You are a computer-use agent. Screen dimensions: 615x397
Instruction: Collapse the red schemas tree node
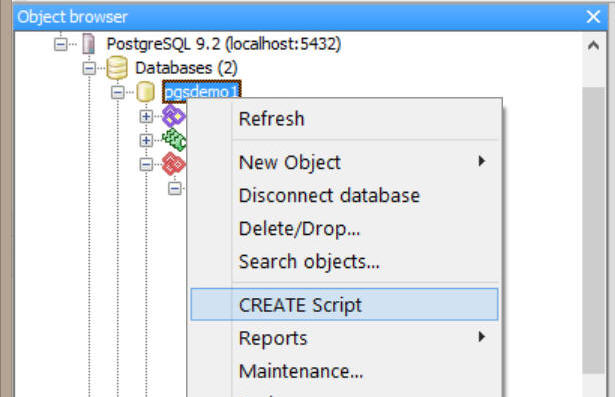146,164
